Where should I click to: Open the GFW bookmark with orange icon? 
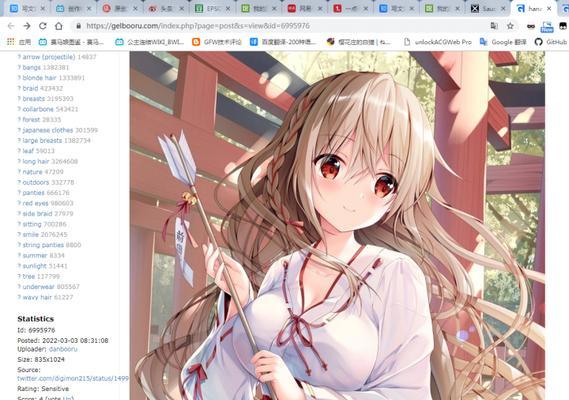point(217,42)
